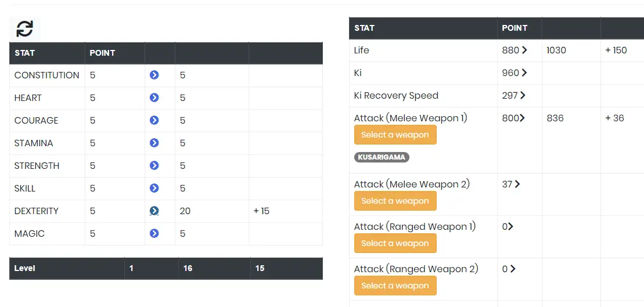Screen dimensions: 644x307
Task: Select a weapon for Ranged Weapon 1
Action: point(395,243)
